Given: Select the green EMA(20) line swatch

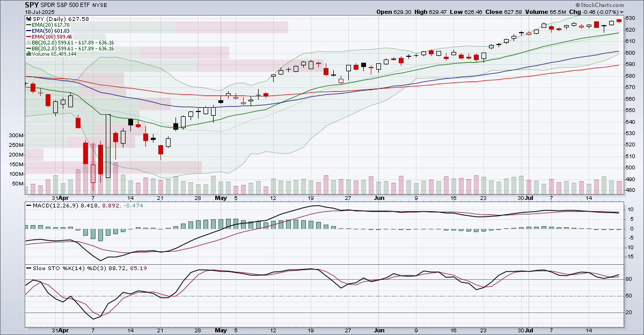Looking at the screenshot, I should pyautogui.click(x=29, y=25).
